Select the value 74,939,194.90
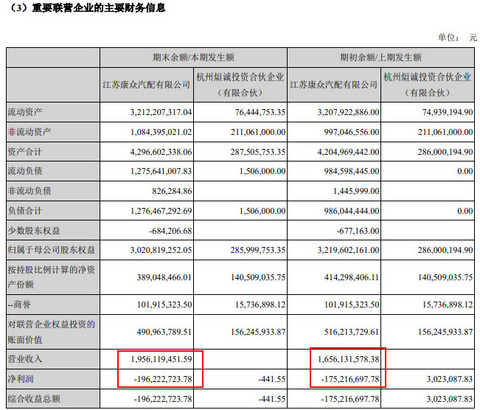 [x=448, y=112]
